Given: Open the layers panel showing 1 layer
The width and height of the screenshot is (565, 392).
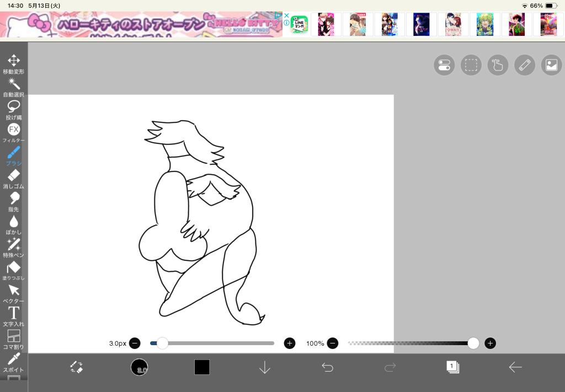Looking at the screenshot, I should [x=452, y=367].
